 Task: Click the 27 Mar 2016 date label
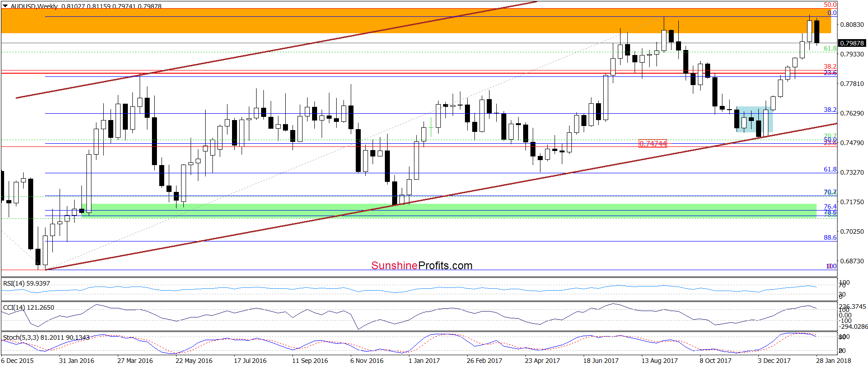[135, 361]
